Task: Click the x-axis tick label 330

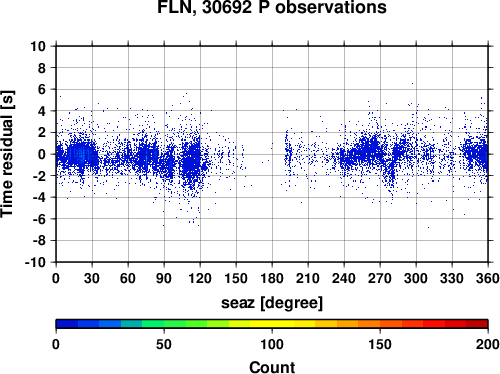Action: [452, 278]
